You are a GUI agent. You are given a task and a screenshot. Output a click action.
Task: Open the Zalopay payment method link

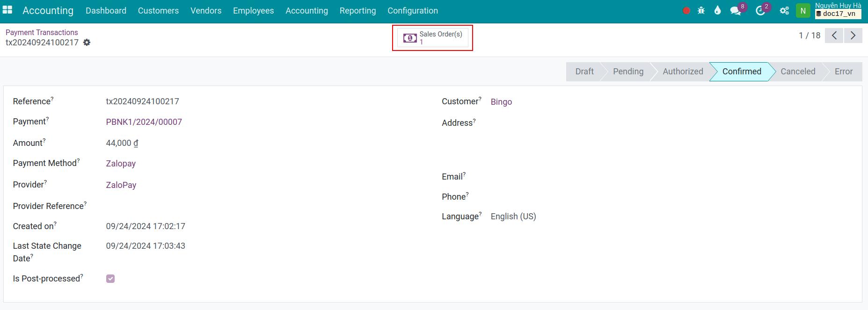[x=121, y=164]
